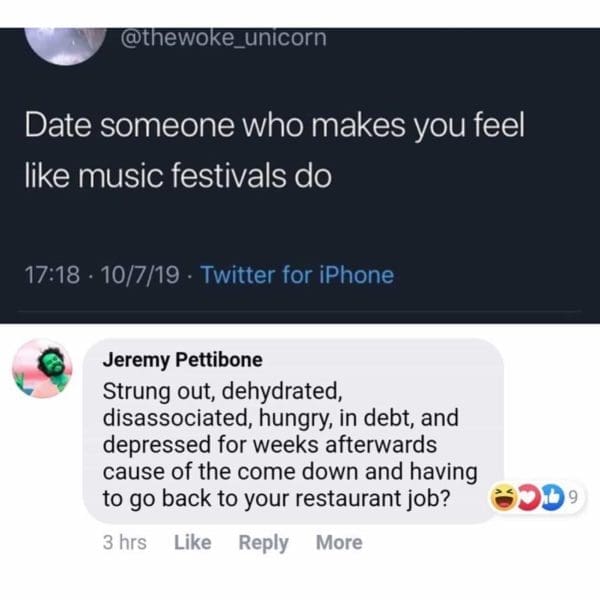Open the More options under the comment
600x600 pixels.
tap(339, 543)
